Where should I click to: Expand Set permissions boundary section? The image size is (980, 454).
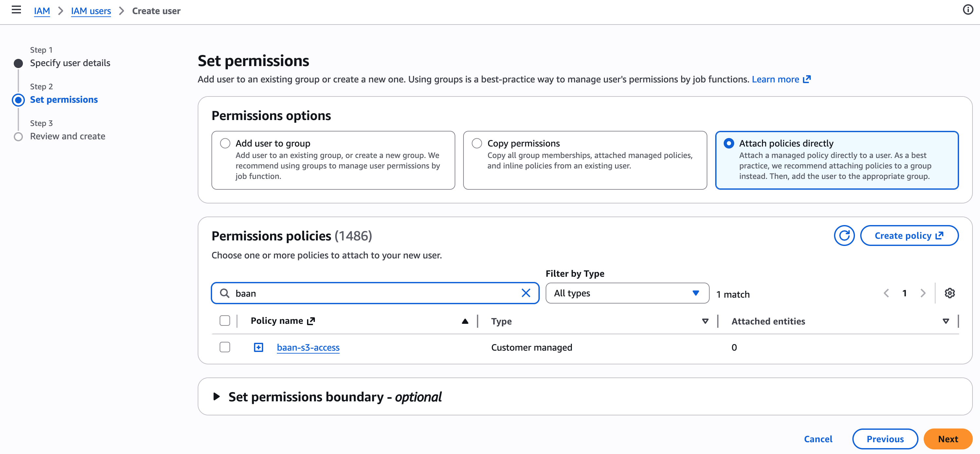[216, 396]
